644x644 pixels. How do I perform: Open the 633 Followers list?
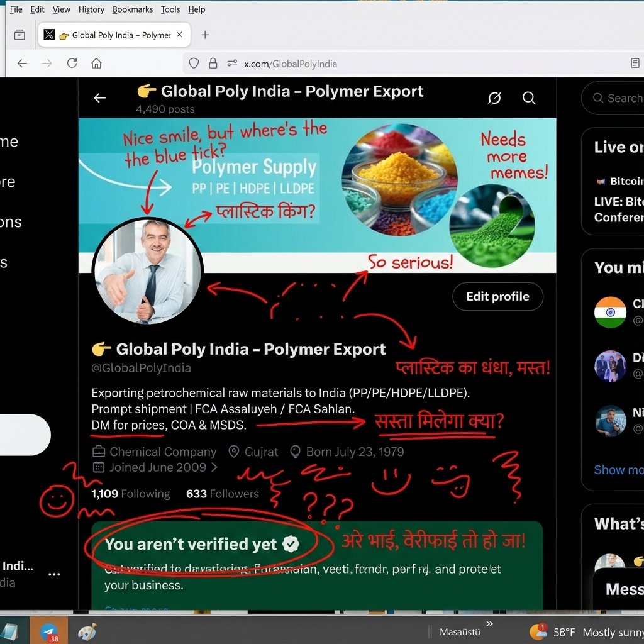pyautogui.click(x=223, y=494)
